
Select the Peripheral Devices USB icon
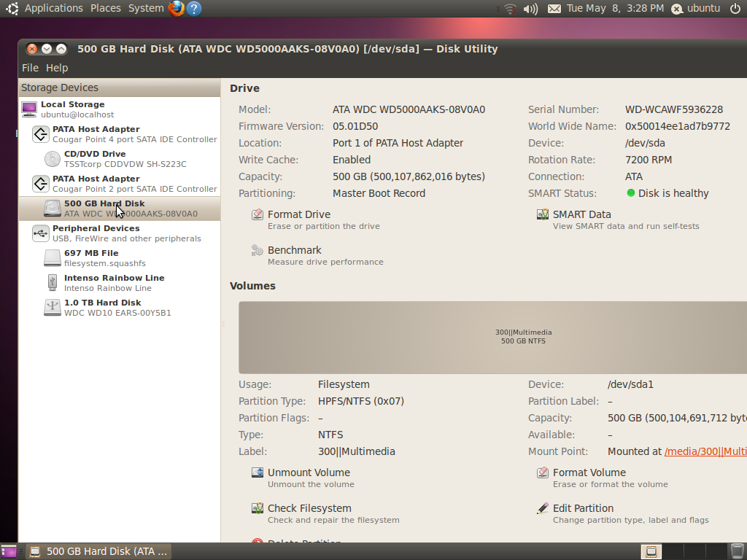point(41,233)
